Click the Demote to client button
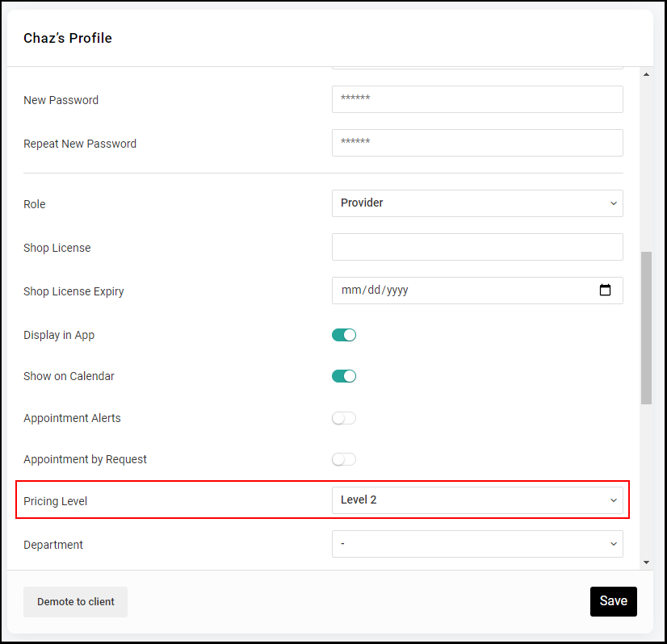Image resolution: width=667 pixels, height=644 pixels. pos(75,602)
